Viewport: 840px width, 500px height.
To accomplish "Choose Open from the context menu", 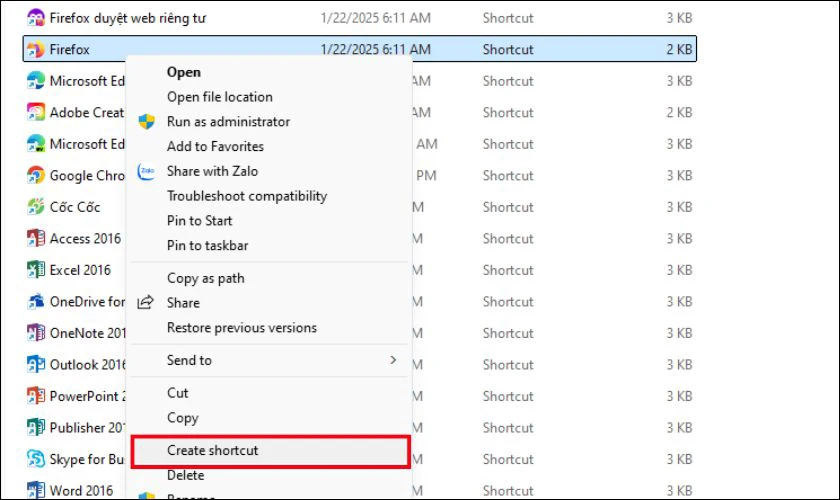I will tap(184, 72).
